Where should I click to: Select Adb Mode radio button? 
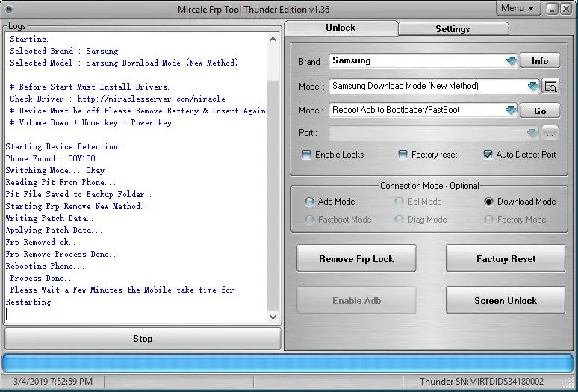coord(309,202)
